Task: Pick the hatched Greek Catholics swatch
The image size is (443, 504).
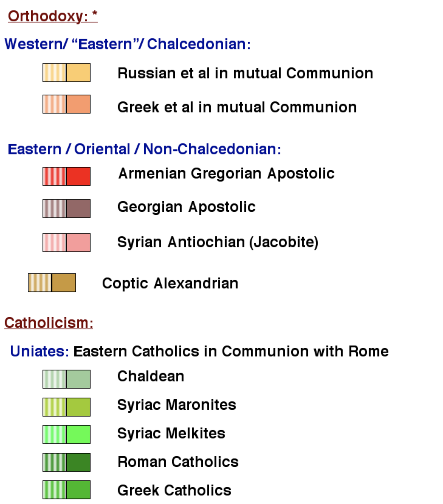Action: tap(54, 490)
